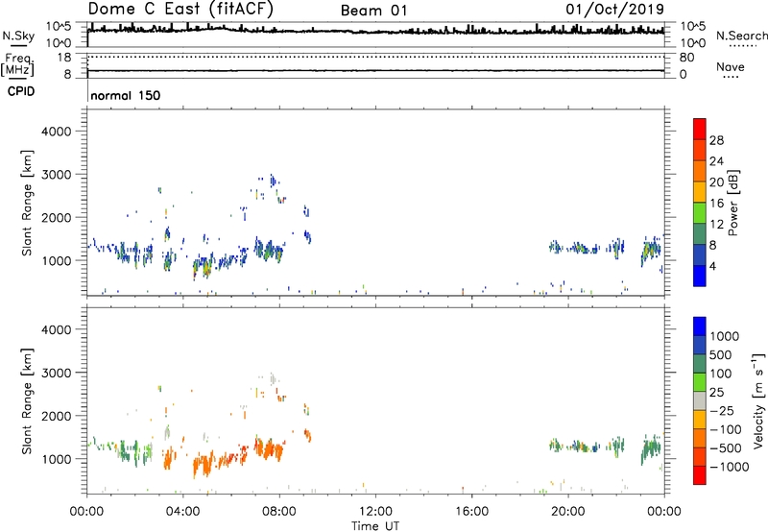This screenshot has height=532, width=768.
Task: Select the light green 12–16 dB Power color segment
Action: tap(700, 212)
